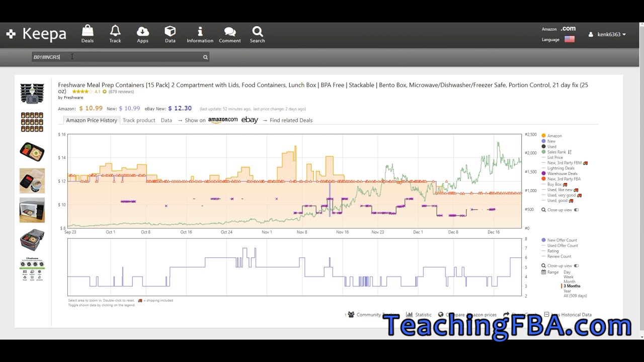The image size is (644, 362).
Task: Open the Freshware Meal Prep Containers title link
Action: pos(323,88)
